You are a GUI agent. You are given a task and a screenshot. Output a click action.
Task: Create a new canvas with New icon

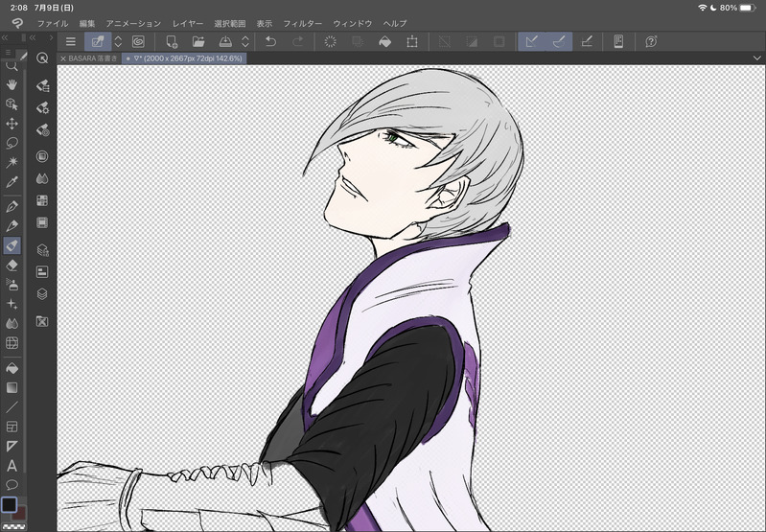click(172, 41)
